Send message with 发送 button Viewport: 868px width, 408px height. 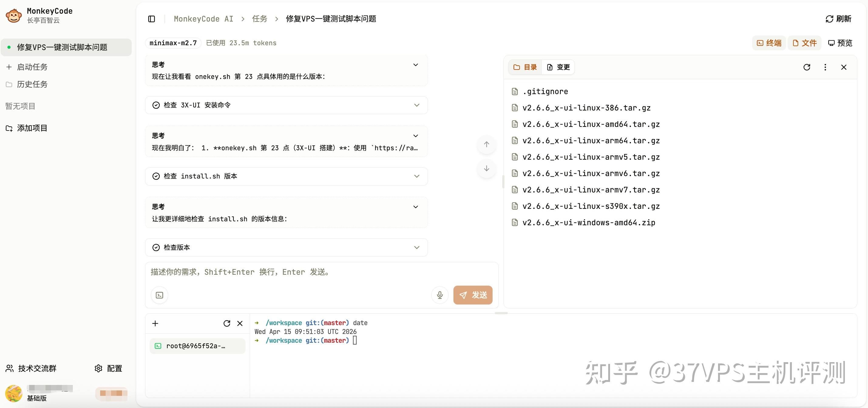pyautogui.click(x=473, y=295)
